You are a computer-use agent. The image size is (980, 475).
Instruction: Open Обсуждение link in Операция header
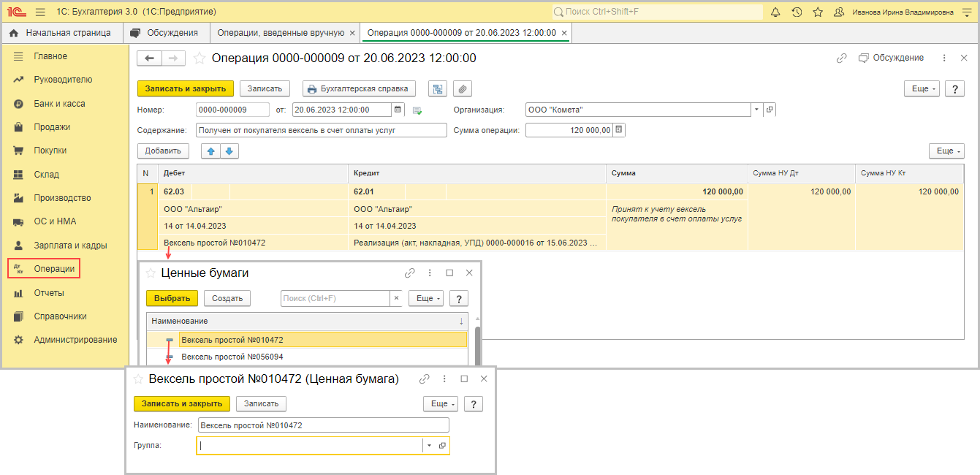pos(891,58)
